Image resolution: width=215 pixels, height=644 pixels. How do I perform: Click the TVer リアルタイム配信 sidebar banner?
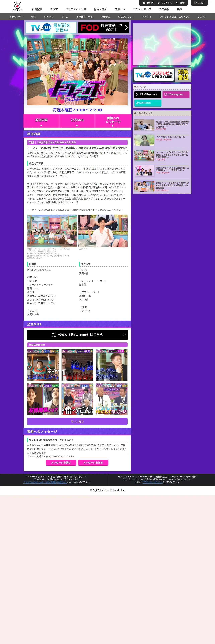click(x=162, y=75)
